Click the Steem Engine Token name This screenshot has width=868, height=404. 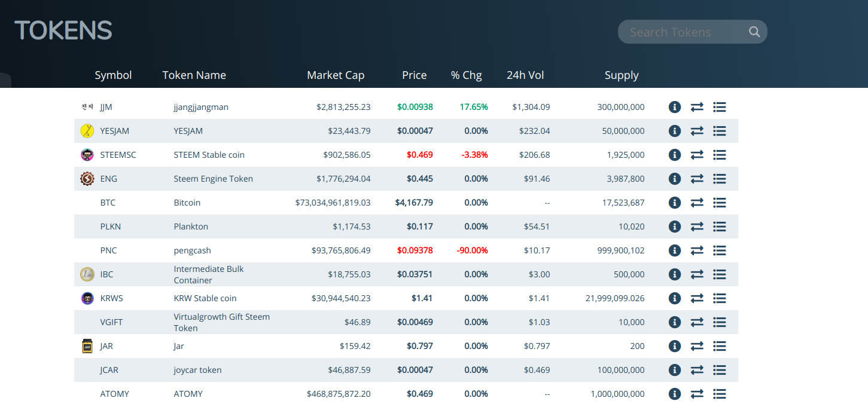[x=214, y=179]
